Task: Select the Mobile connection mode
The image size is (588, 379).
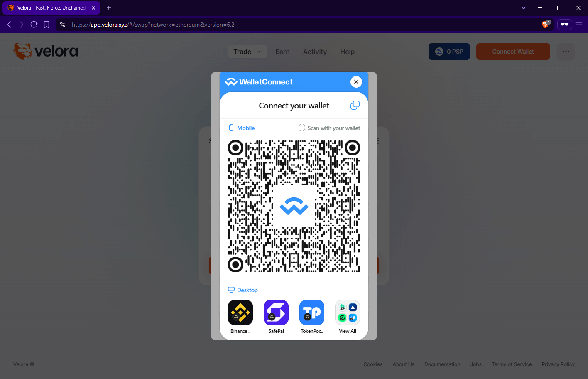Action: click(x=241, y=128)
